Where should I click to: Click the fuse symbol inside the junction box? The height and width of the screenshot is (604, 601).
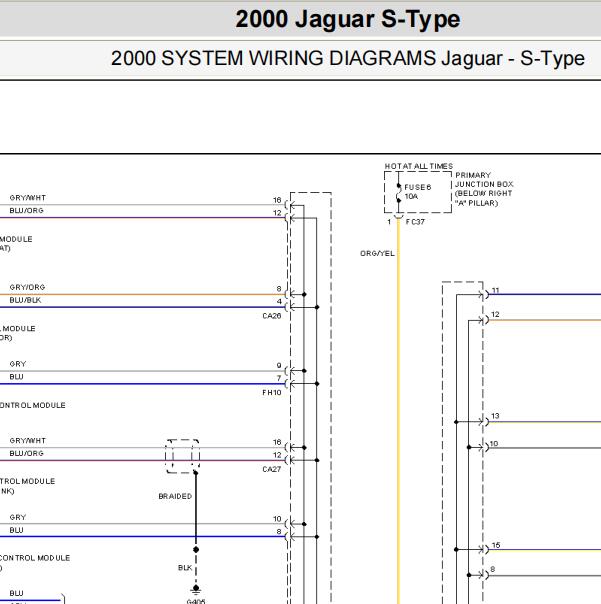pyautogui.click(x=398, y=193)
